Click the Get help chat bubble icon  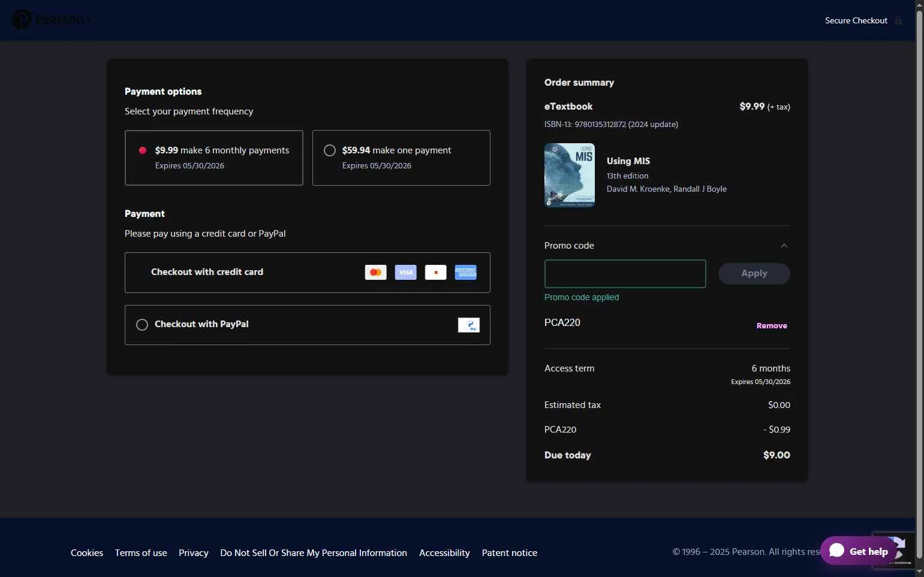(x=837, y=551)
